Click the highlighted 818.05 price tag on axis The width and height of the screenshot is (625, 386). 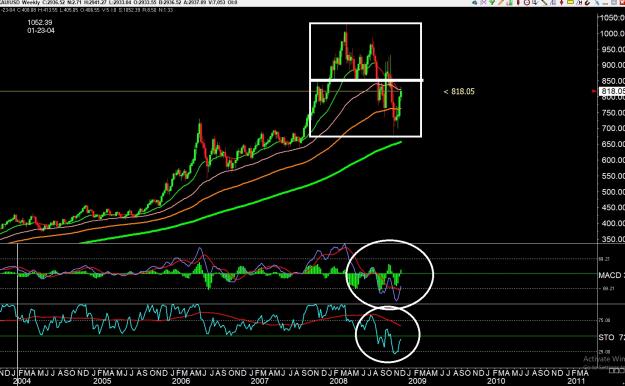coord(612,91)
